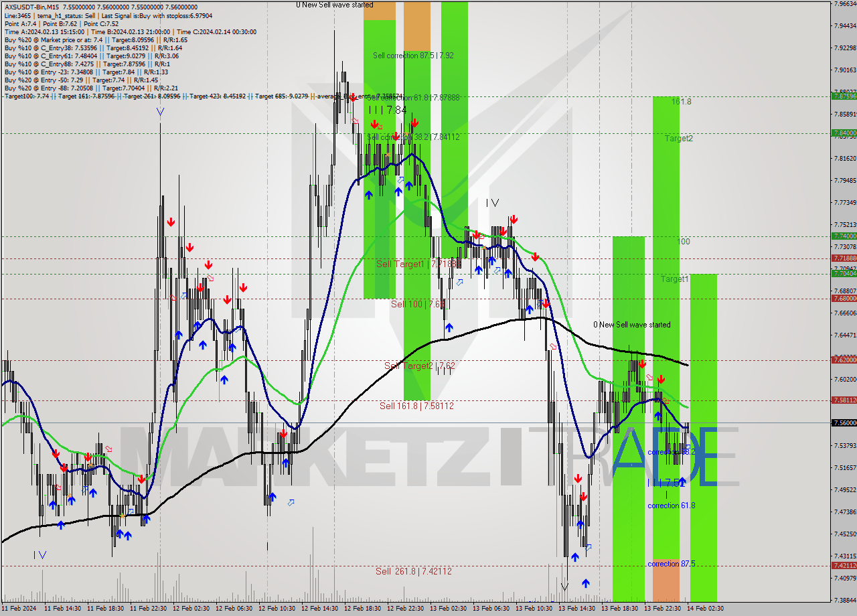Select 'Sell correction 87.5 | 7.92' label
The image size is (857, 616).
413,56
